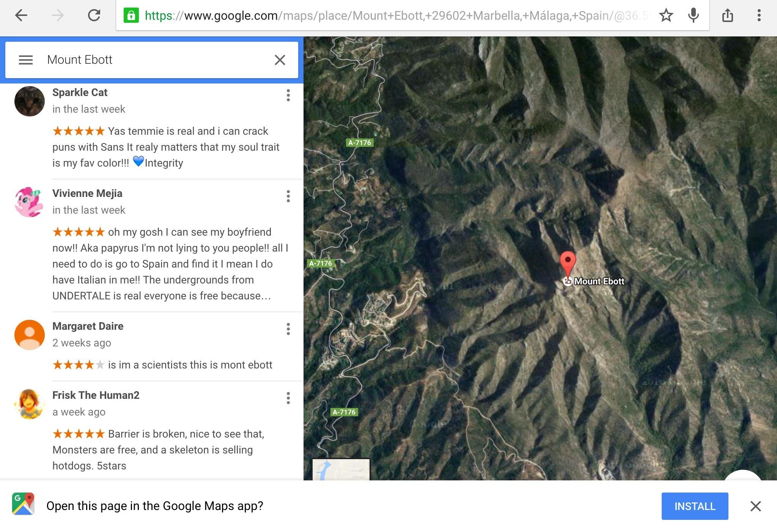Viewport: 777px width, 532px height.
Task: Open options menu for Sparkle Cat's review
Action: point(288,95)
